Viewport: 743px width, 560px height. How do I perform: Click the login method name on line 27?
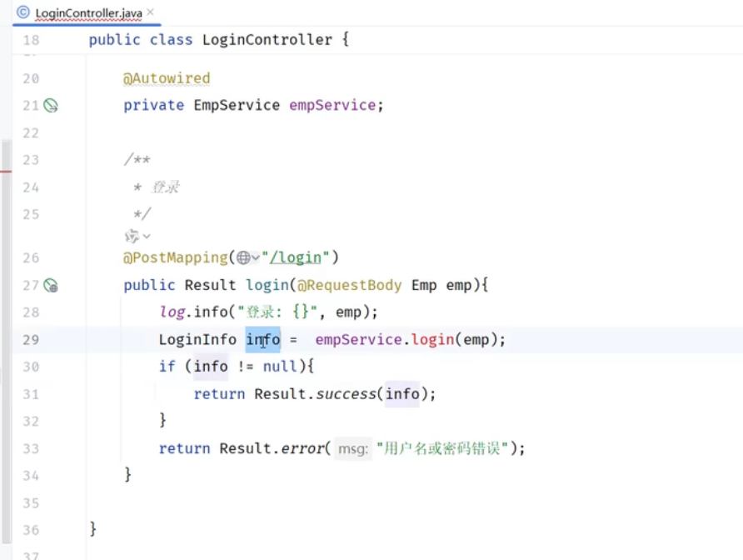pyautogui.click(x=267, y=286)
